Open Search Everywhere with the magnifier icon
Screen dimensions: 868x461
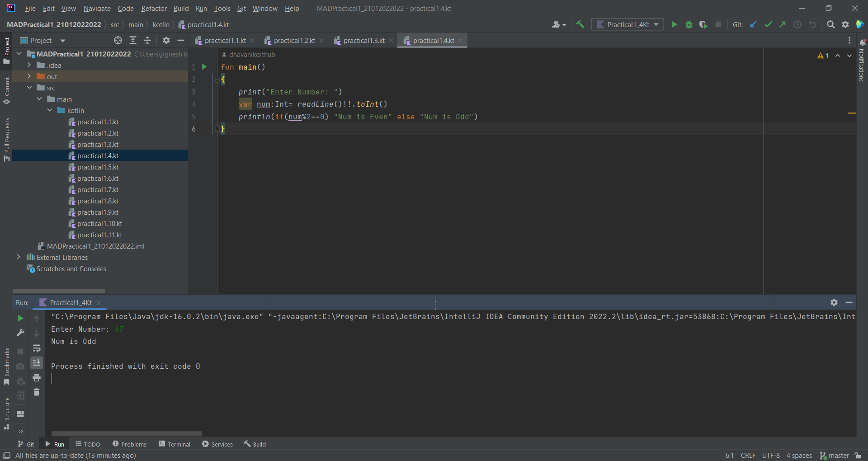click(831, 24)
